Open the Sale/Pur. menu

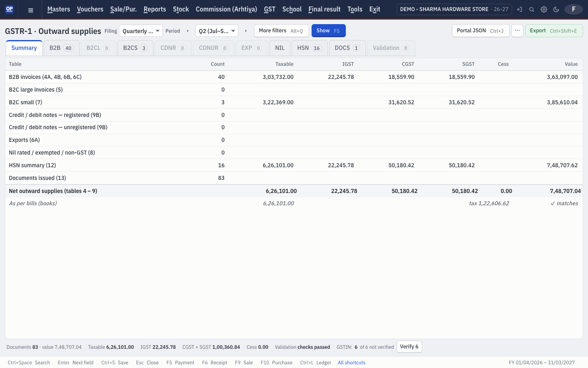click(x=123, y=9)
